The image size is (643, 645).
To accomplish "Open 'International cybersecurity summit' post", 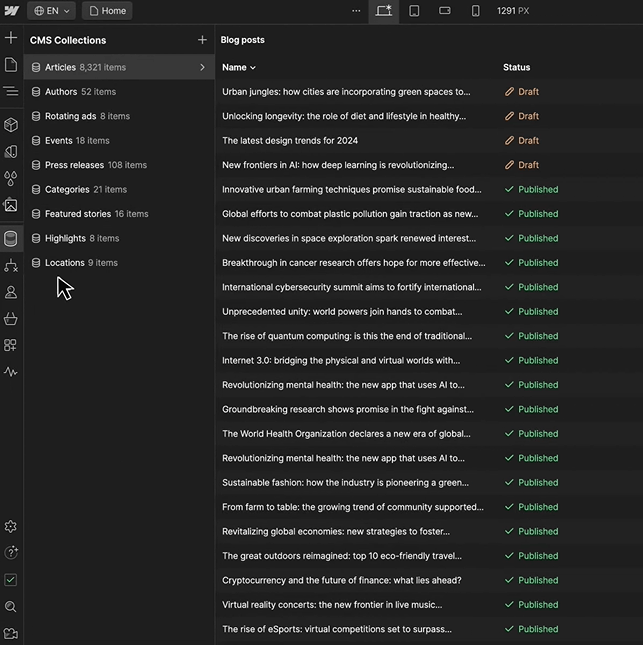I will tap(352, 287).
